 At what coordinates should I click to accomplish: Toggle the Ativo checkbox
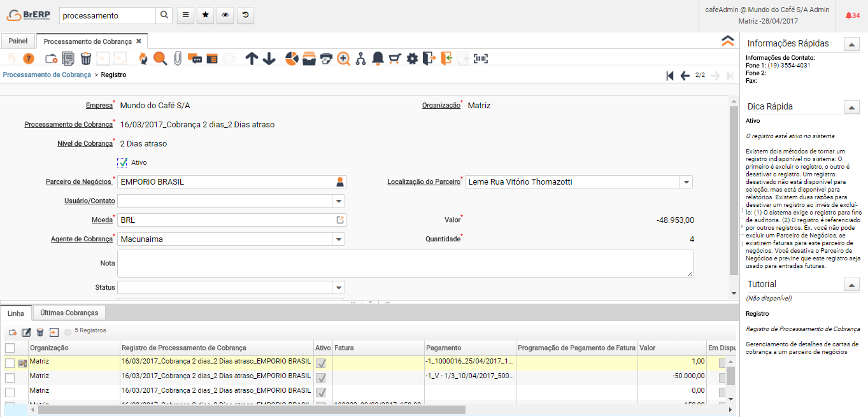pos(123,163)
